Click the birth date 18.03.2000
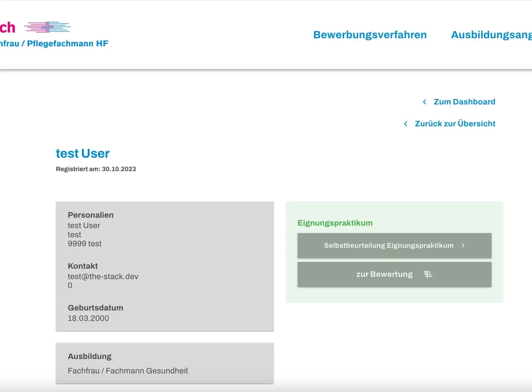 [88, 318]
